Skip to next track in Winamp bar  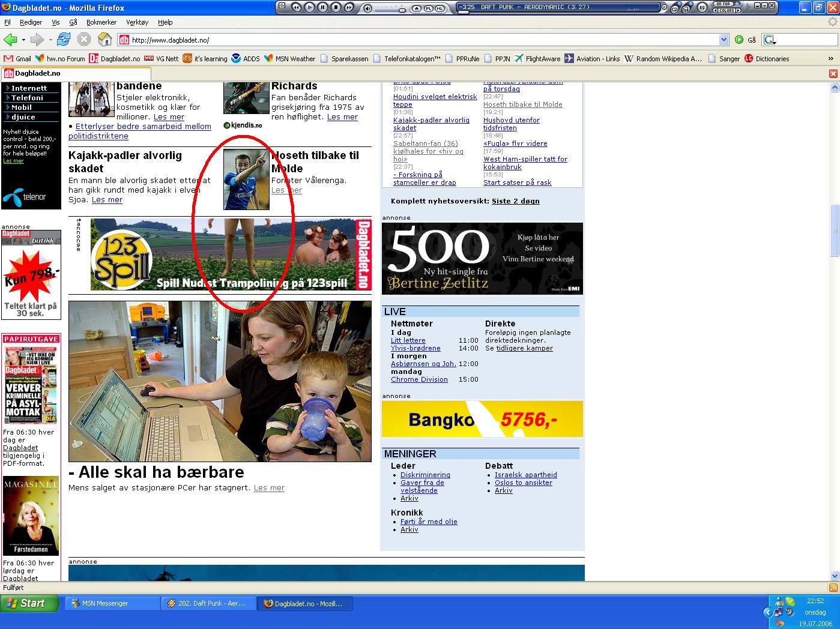[349, 8]
